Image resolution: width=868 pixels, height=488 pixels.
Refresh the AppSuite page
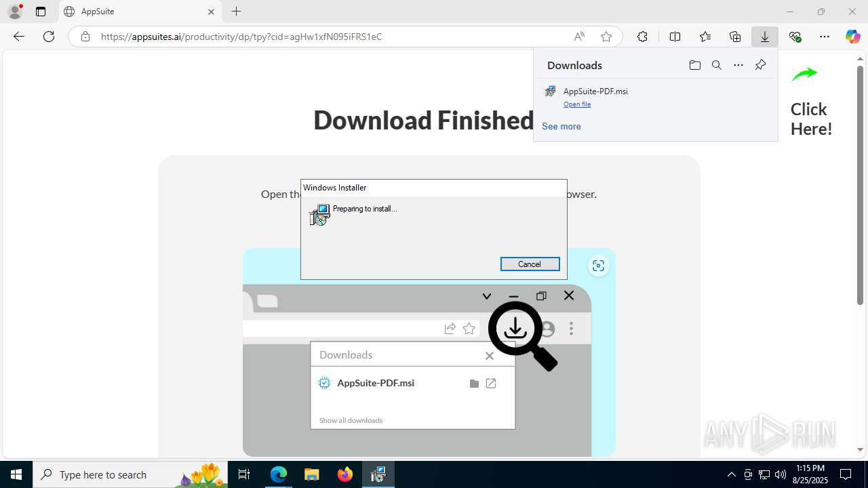tap(49, 37)
